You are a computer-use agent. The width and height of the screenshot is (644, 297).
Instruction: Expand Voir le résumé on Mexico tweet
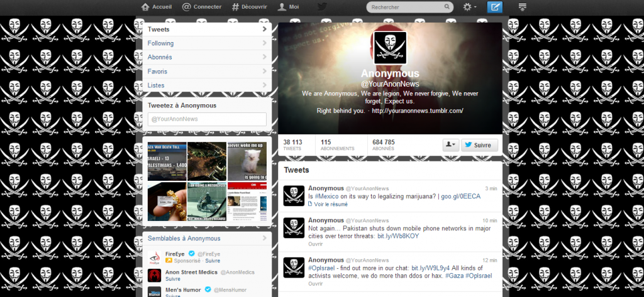pos(328,204)
